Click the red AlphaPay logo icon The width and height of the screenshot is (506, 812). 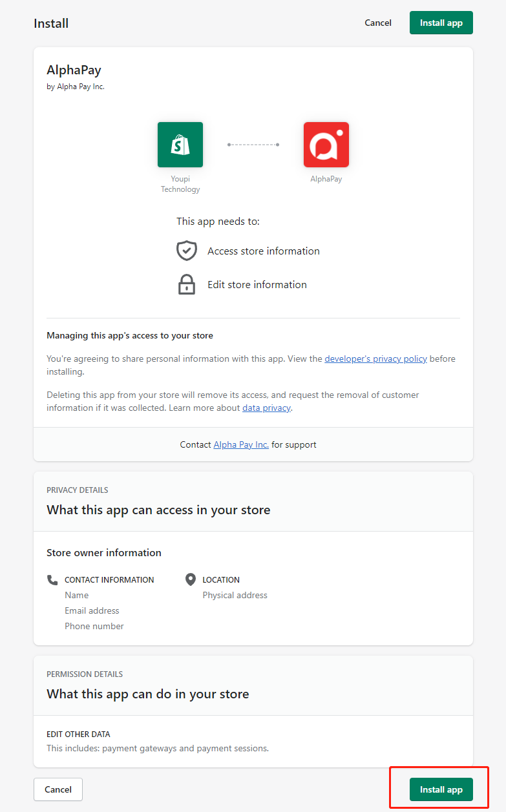click(x=326, y=145)
